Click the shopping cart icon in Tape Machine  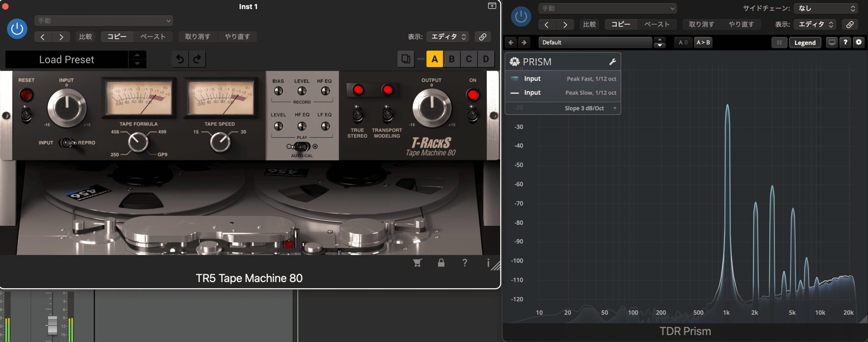click(x=417, y=263)
